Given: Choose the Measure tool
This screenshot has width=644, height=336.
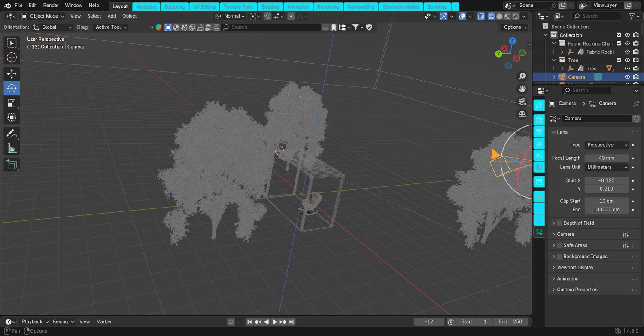Looking at the screenshot, I should coord(12,149).
